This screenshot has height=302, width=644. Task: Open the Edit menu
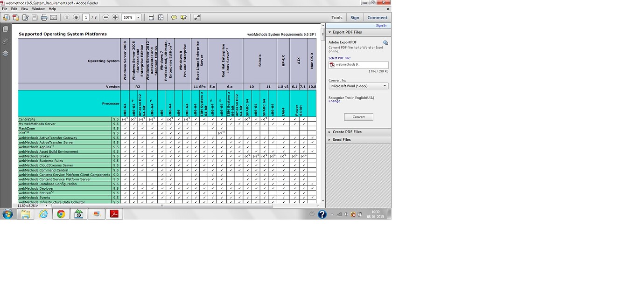tap(14, 9)
